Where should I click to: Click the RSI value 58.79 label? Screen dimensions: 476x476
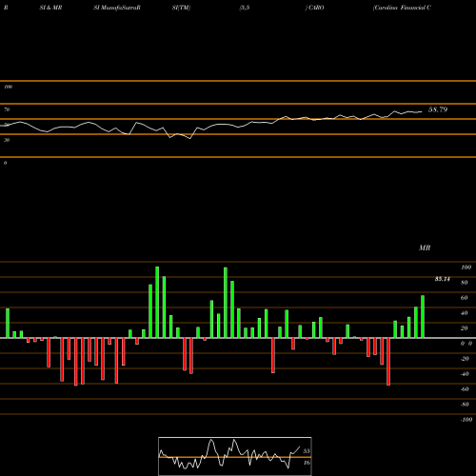(x=438, y=109)
